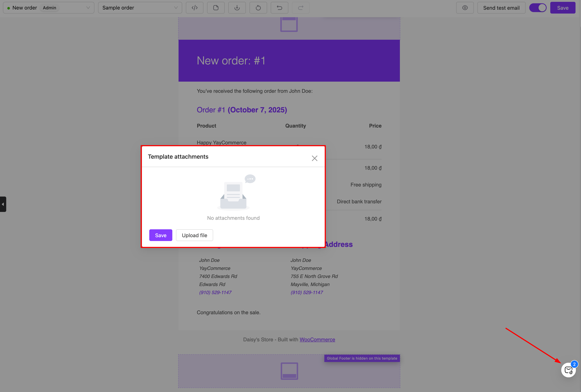Expand the New order template dropdown
Image resolution: width=581 pixels, height=392 pixels.
point(48,8)
